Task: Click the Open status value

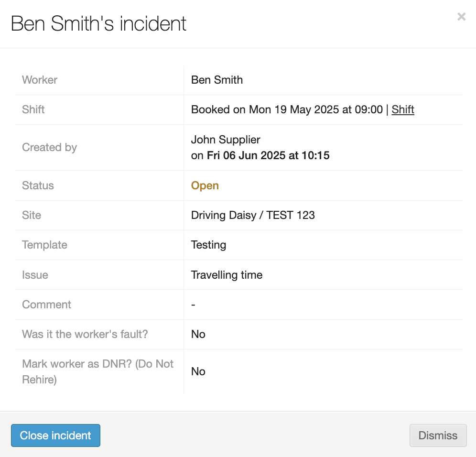Action: point(205,185)
